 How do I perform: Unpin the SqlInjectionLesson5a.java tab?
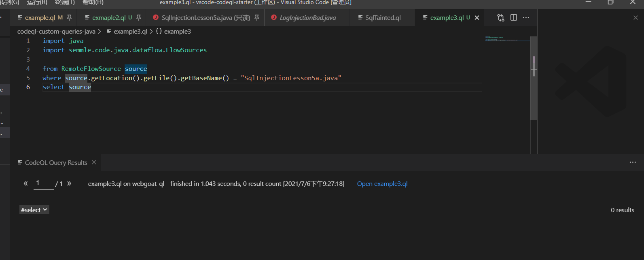tap(257, 18)
